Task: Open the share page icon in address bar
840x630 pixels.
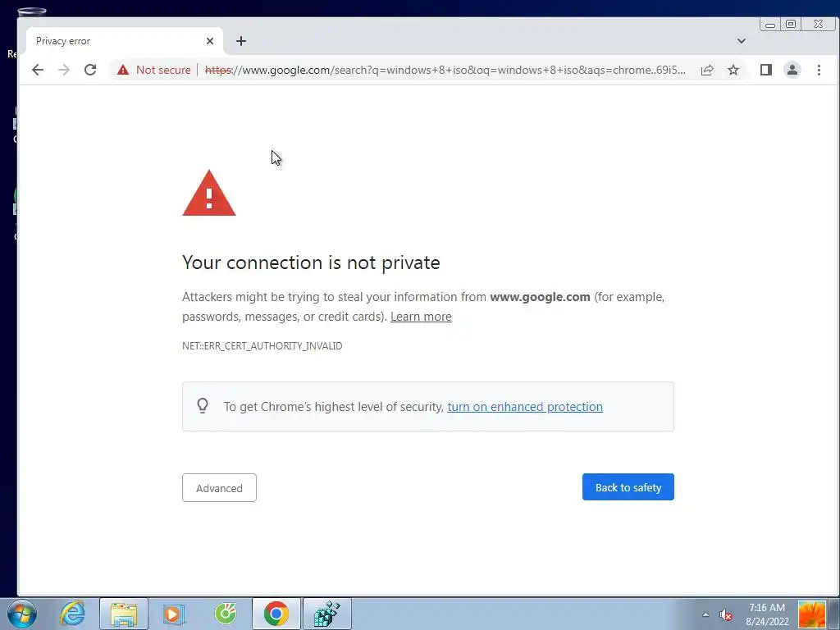Action: [x=707, y=71]
